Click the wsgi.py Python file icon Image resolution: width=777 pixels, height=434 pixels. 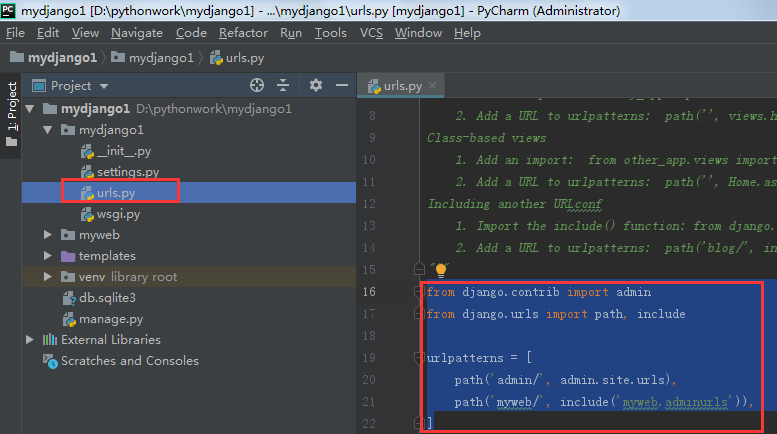(87, 214)
